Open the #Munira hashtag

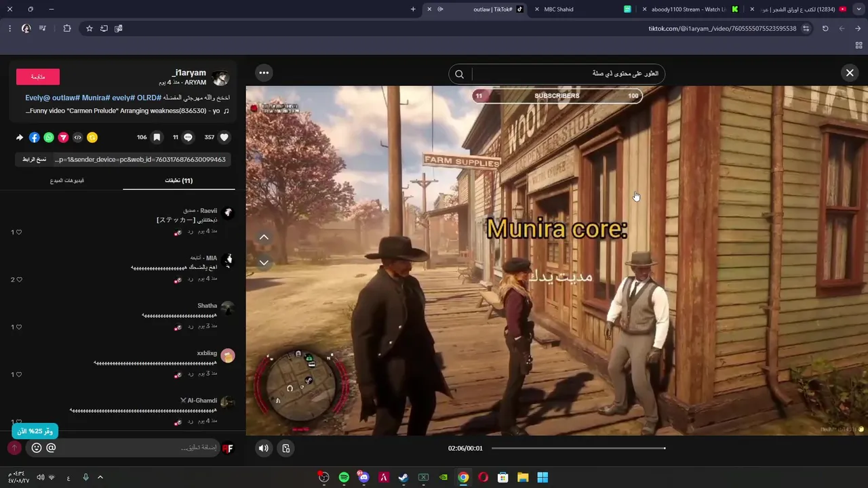point(96,98)
